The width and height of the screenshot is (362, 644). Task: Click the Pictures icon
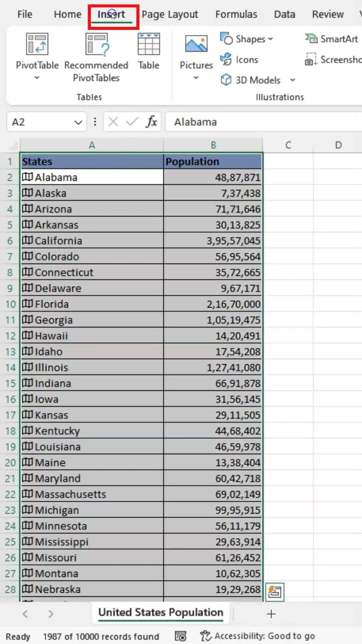coord(196,44)
